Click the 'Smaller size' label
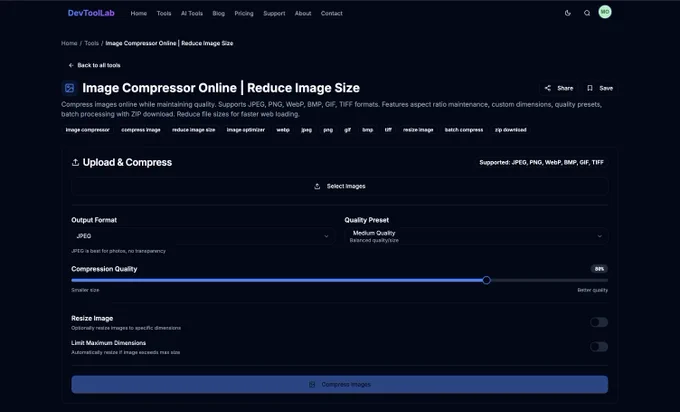The image size is (680, 412). 85,290
